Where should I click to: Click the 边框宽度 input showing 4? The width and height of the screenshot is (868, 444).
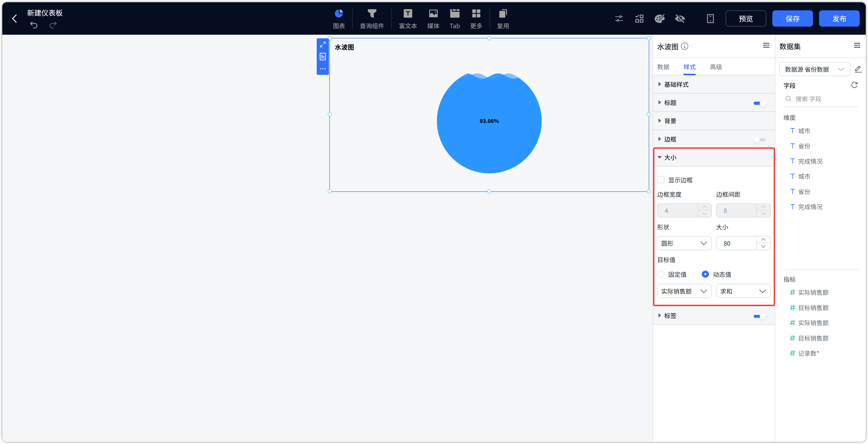[x=677, y=211]
